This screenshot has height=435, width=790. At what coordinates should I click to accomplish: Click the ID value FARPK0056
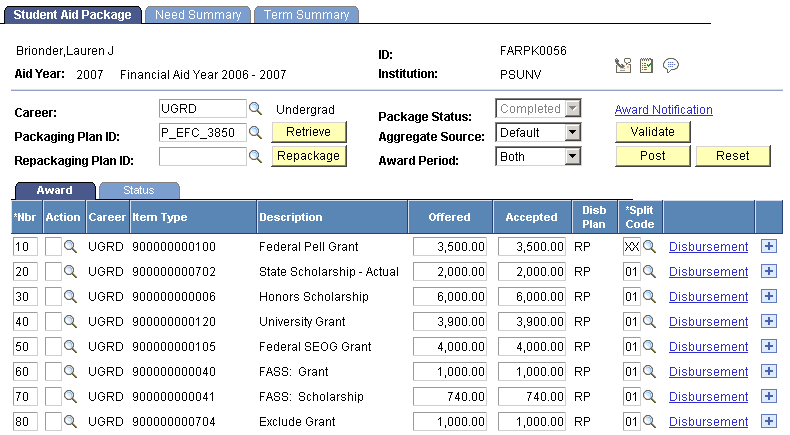[533, 51]
